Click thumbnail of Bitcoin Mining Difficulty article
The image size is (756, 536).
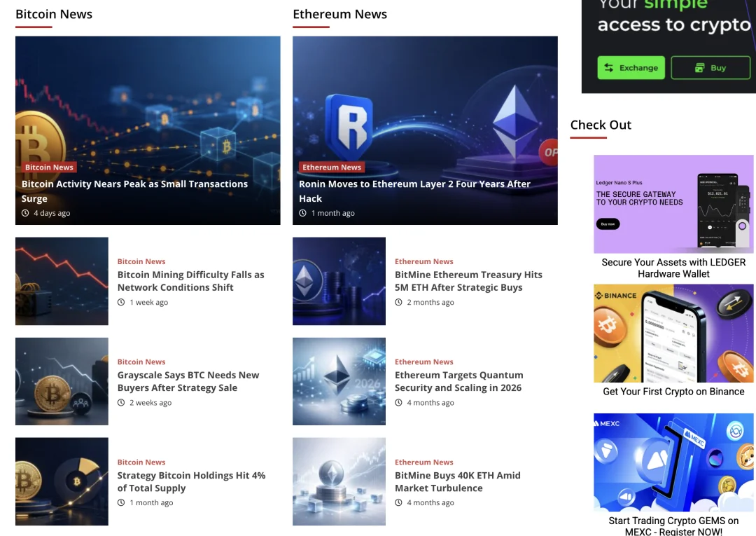click(x=62, y=281)
